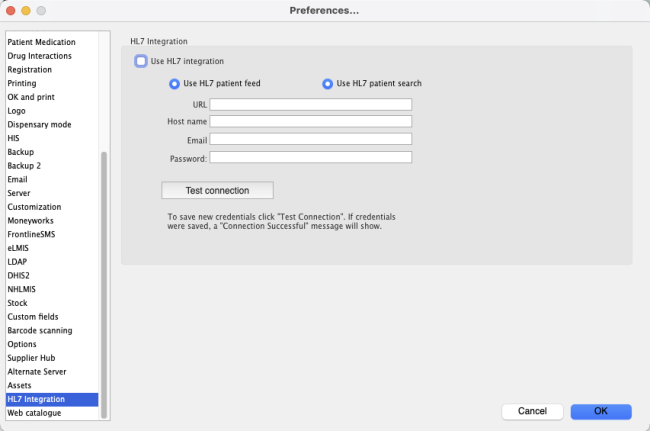Select Use HL7 patient search radio button
The width and height of the screenshot is (650, 431).
[327, 84]
